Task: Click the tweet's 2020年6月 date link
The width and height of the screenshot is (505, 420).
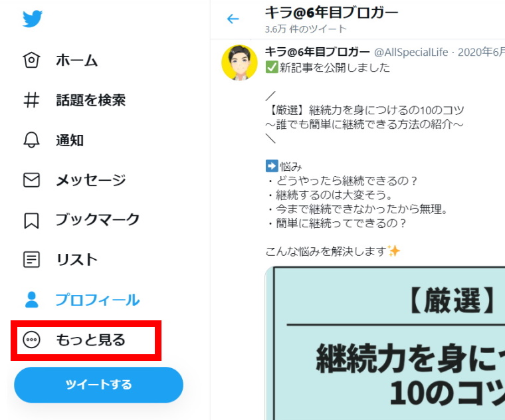Action: tap(481, 52)
